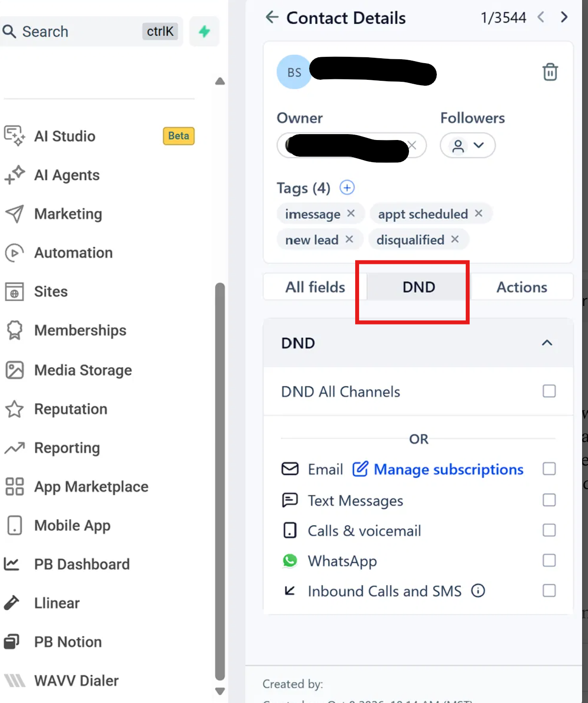Go to the next contact arrow
The image size is (588, 703).
(x=564, y=17)
